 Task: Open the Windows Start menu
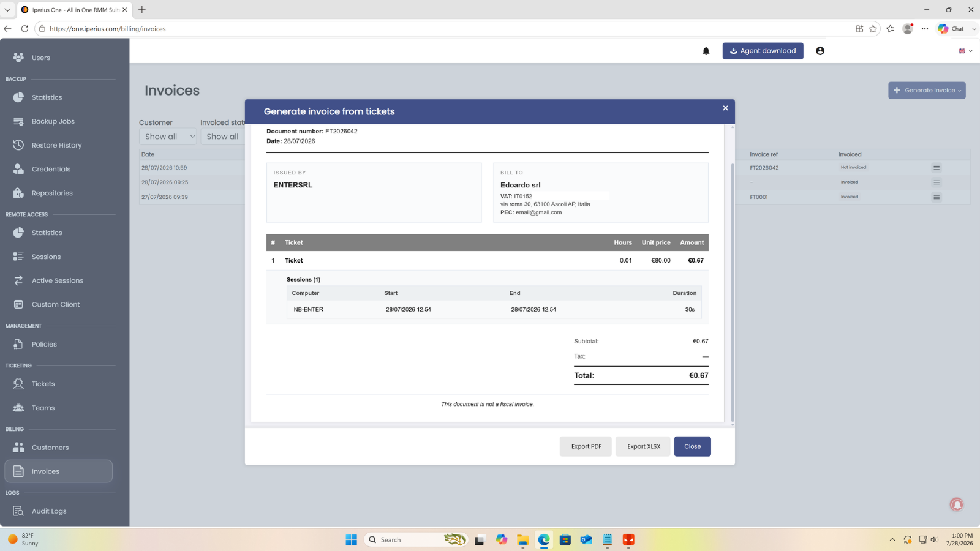(x=351, y=539)
